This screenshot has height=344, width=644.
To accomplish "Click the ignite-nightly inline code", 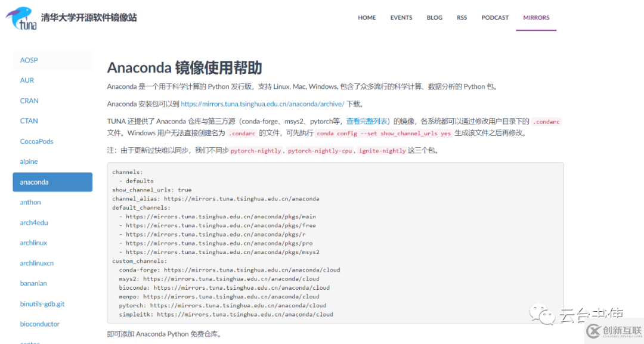I will (x=382, y=151).
